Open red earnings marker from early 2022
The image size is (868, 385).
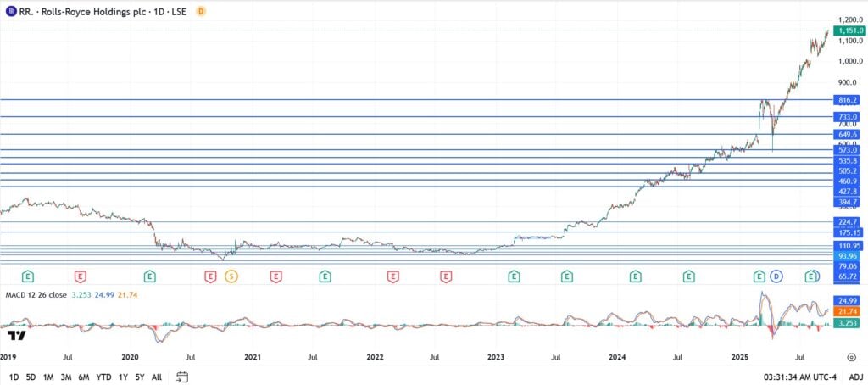393,276
